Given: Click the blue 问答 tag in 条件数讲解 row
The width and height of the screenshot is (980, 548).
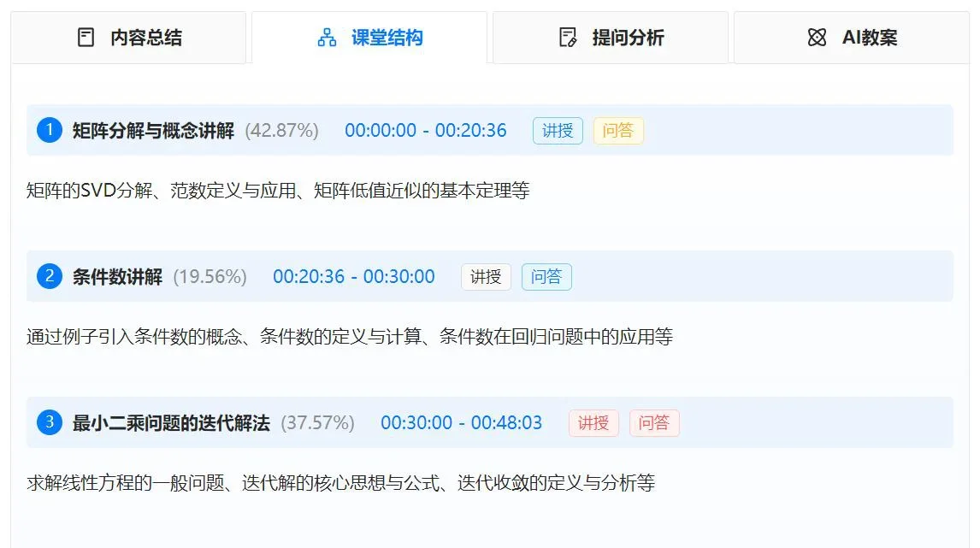Looking at the screenshot, I should 546,277.
